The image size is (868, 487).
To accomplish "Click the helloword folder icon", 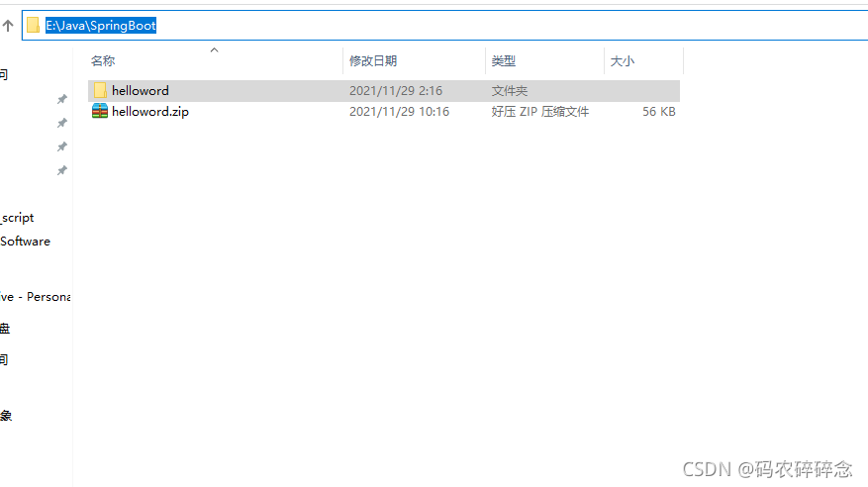I will [100, 90].
